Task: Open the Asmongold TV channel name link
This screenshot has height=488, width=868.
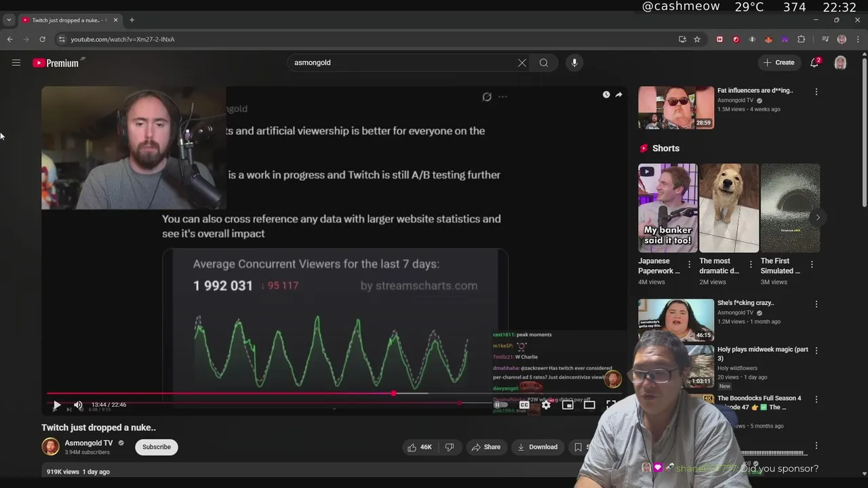Action: tap(89, 443)
